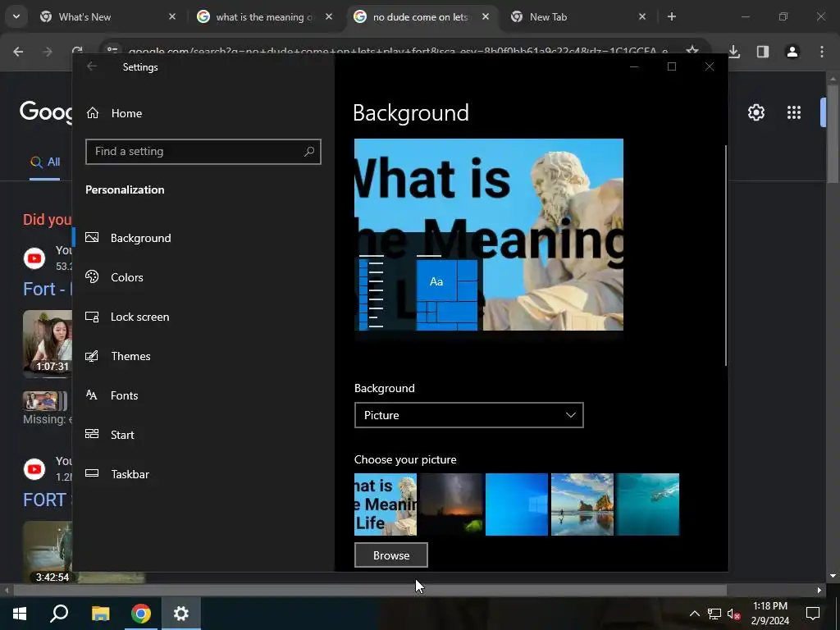Click the Find a setting search box
Screen dimensions: 840x630
pyautogui.click(x=203, y=152)
